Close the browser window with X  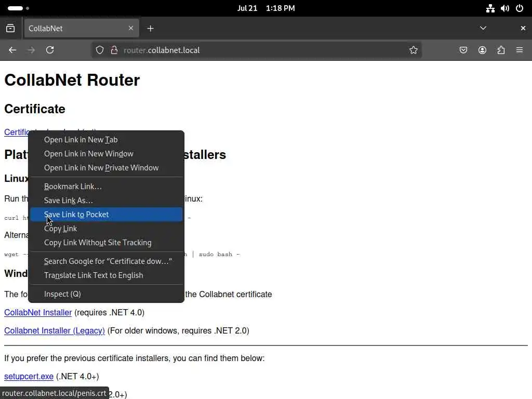click(x=523, y=28)
